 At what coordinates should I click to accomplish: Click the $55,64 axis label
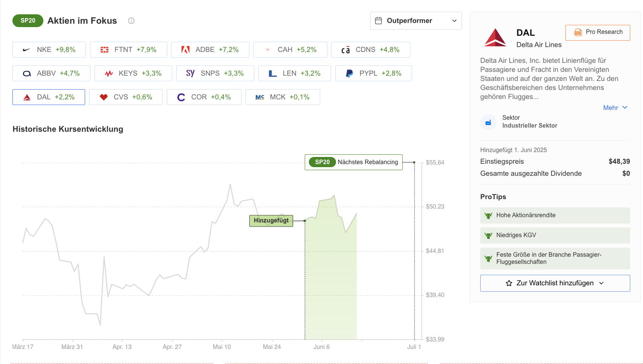(435, 163)
